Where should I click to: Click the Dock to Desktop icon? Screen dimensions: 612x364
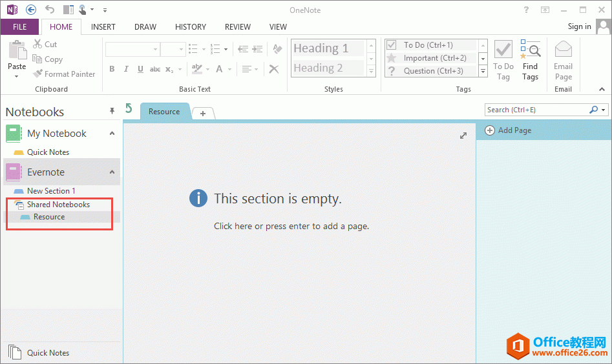tap(69, 10)
